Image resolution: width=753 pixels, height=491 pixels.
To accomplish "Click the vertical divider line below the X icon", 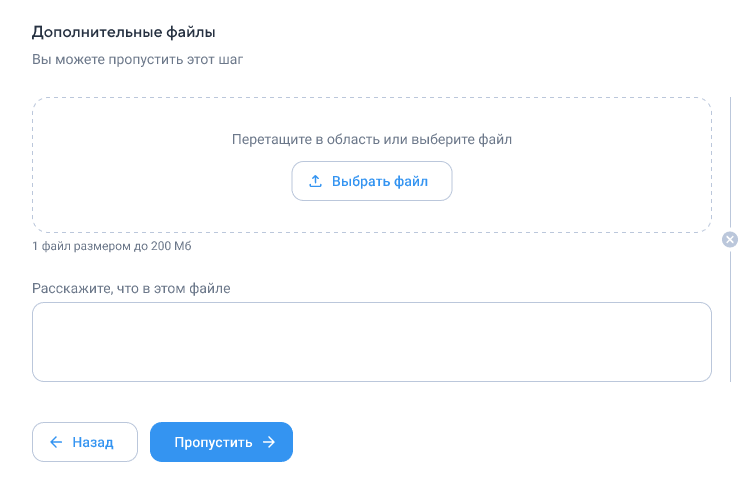I will (x=730, y=315).
